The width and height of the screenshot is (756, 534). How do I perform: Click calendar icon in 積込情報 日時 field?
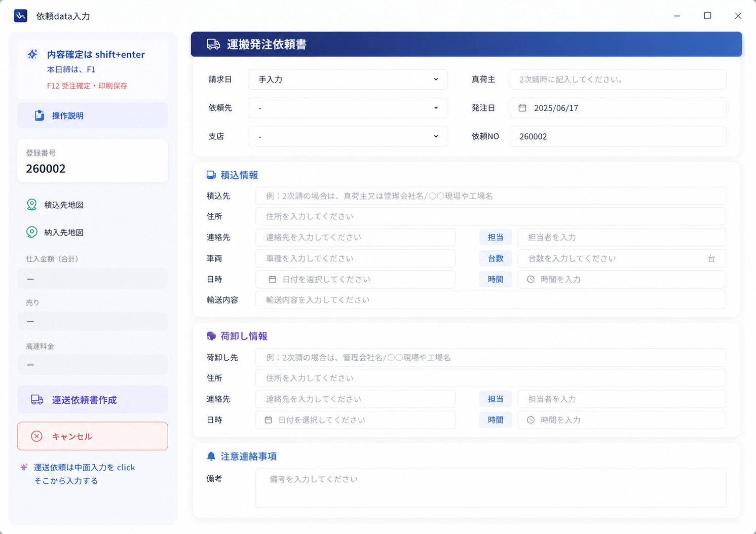(x=272, y=279)
